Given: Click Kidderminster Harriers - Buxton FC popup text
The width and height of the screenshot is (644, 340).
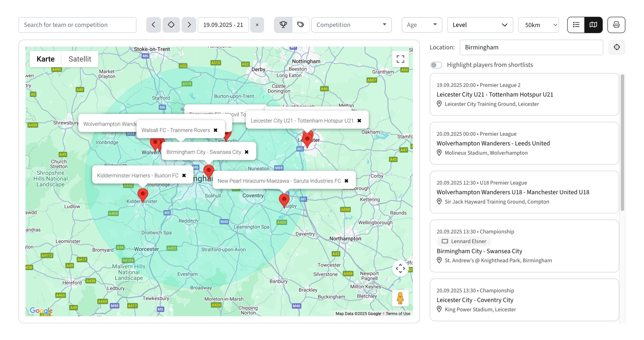Looking at the screenshot, I should coord(138,175).
